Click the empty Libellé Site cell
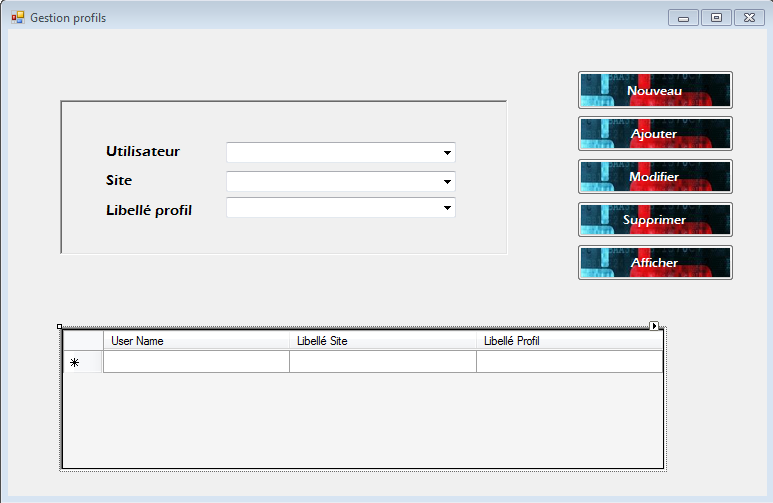 click(x=383, y=362)
